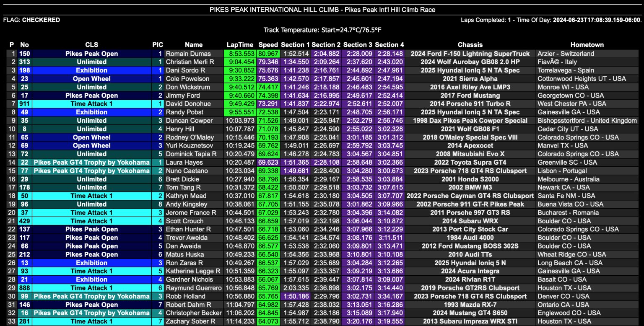This screenshot has width=644, height=326.
Task: Click car number 429
Action: (x=25, y=221)
